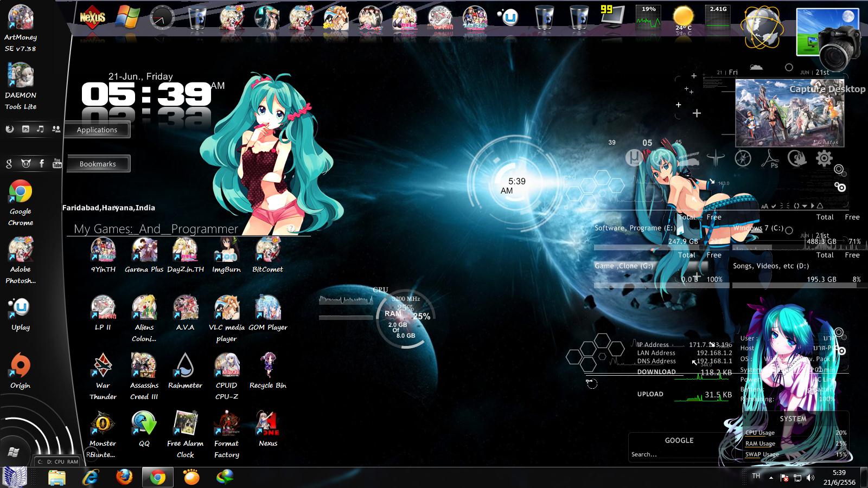Click the Firefox icon in the left launcher strip
The image size is (868, 488).
point(9,129)
